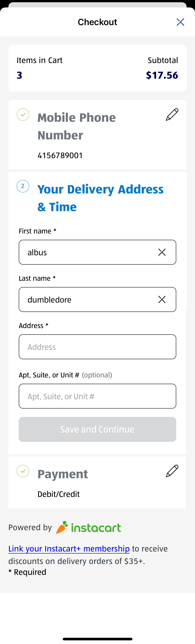The height and width of the screenshot is (644, 195).
Task: Clear the first name field
Action: [x=162, y=252]
